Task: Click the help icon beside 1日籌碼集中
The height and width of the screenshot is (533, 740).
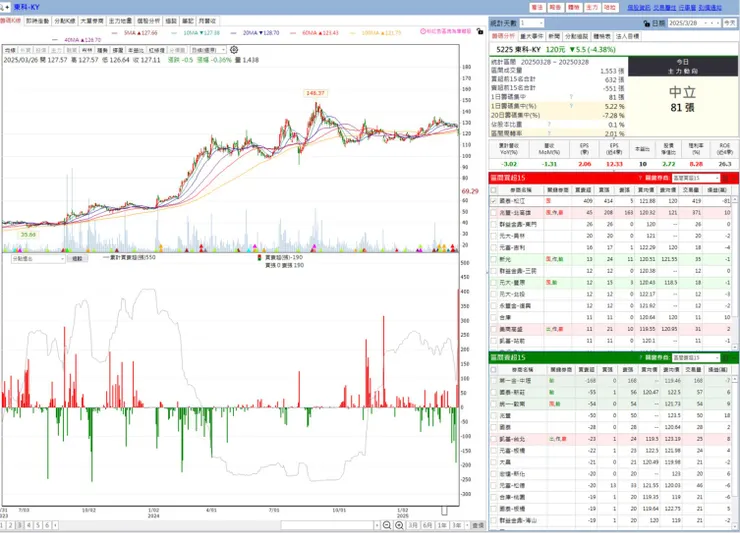Action: click(x=571, y=97)
